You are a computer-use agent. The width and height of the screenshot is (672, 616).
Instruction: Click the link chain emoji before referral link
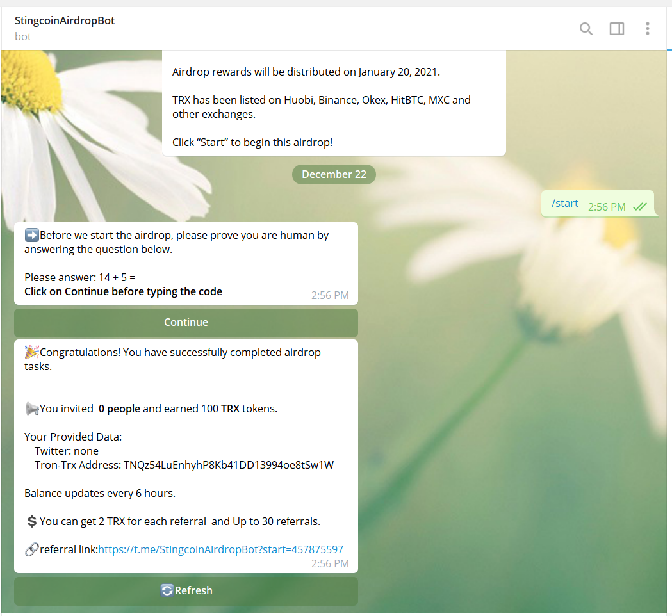(x=32, y=549)
